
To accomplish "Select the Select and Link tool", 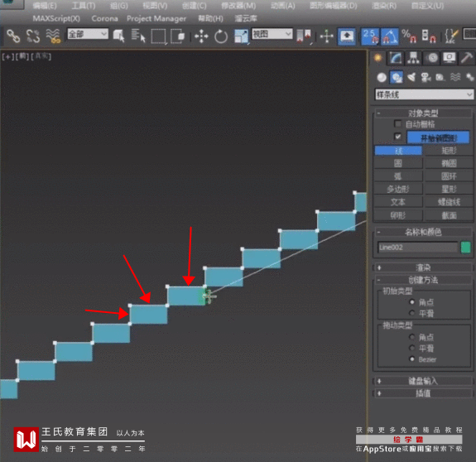I will point(13,36).
